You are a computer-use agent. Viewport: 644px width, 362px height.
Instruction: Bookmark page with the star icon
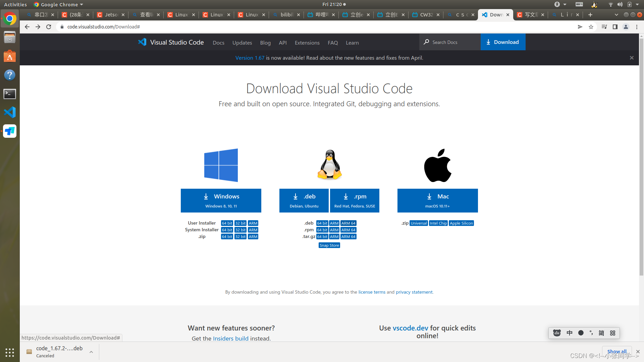point(591,27)
